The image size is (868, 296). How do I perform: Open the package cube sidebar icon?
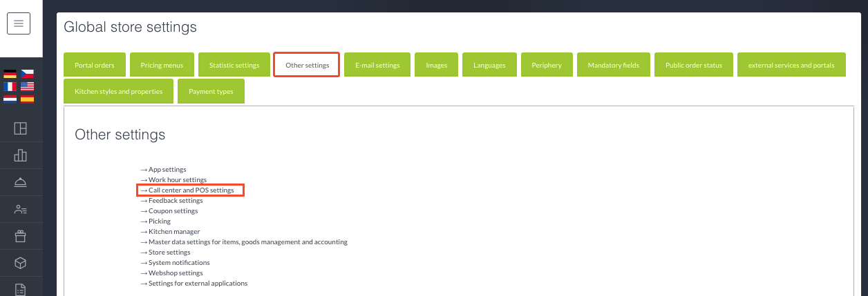[21, 264]
